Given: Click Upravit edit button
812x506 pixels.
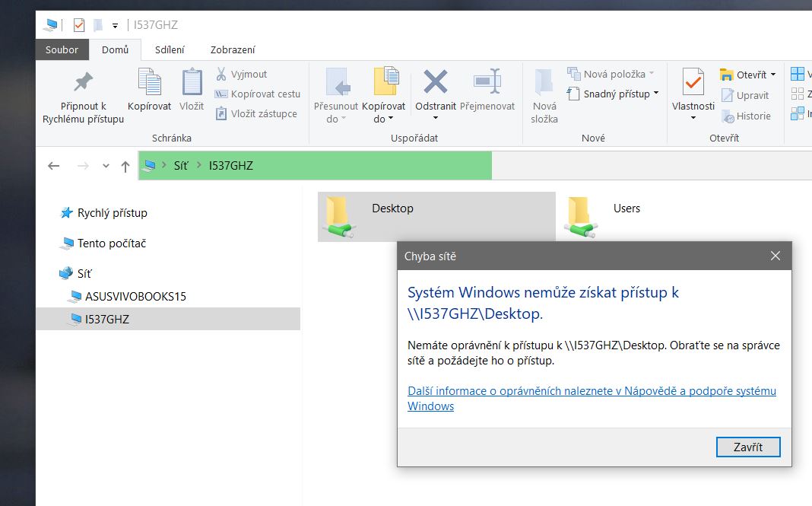Looking at the screenshot, I should [x=746, y=95].
